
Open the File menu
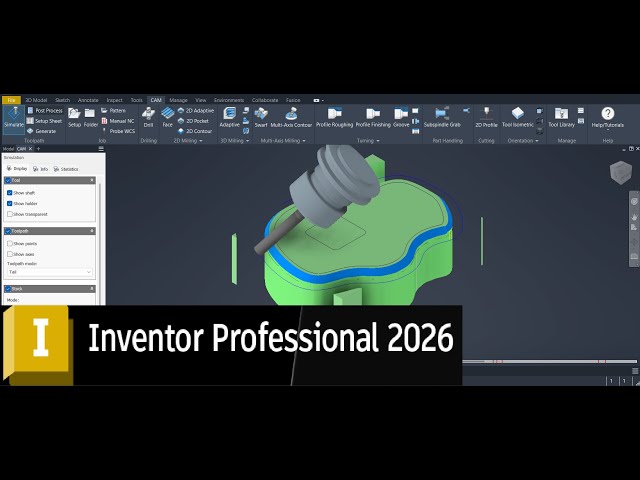[11, 100]
